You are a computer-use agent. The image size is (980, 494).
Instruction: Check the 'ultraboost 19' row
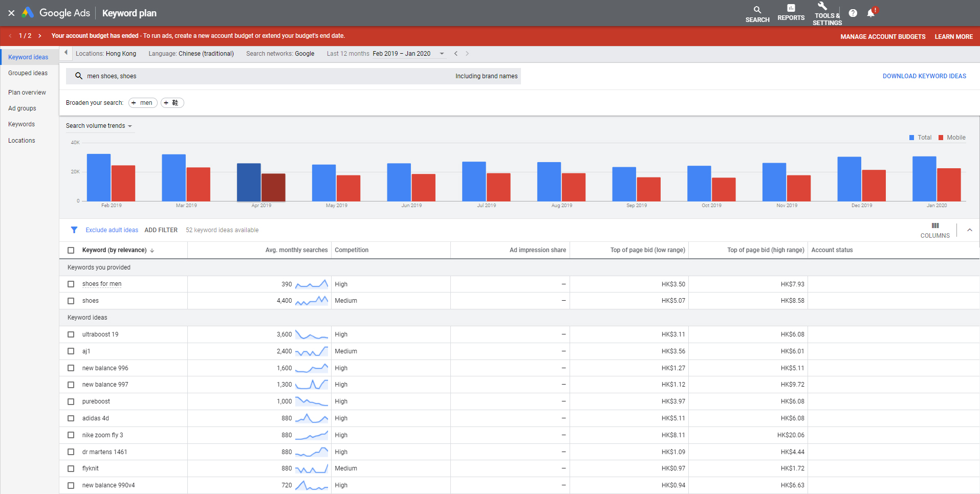click(71, 334)
